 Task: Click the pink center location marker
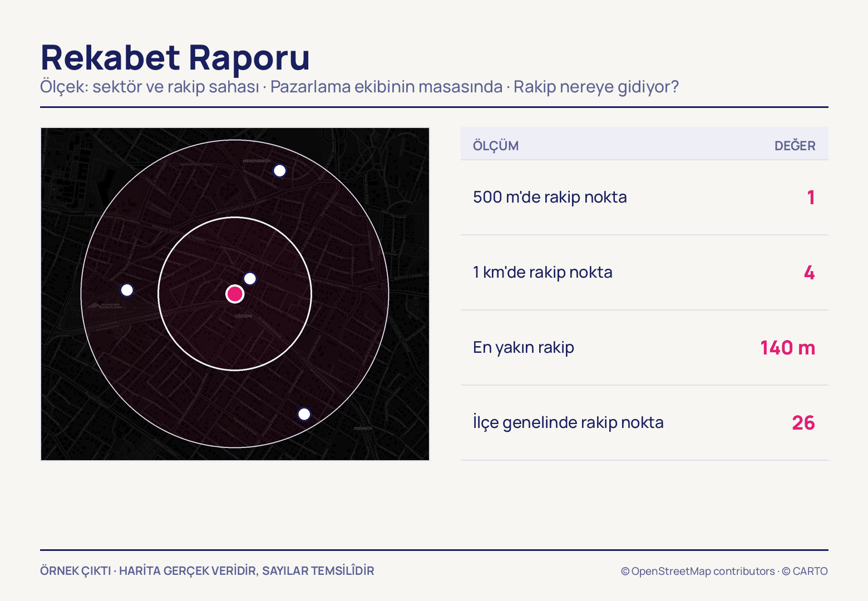point(235,294)
